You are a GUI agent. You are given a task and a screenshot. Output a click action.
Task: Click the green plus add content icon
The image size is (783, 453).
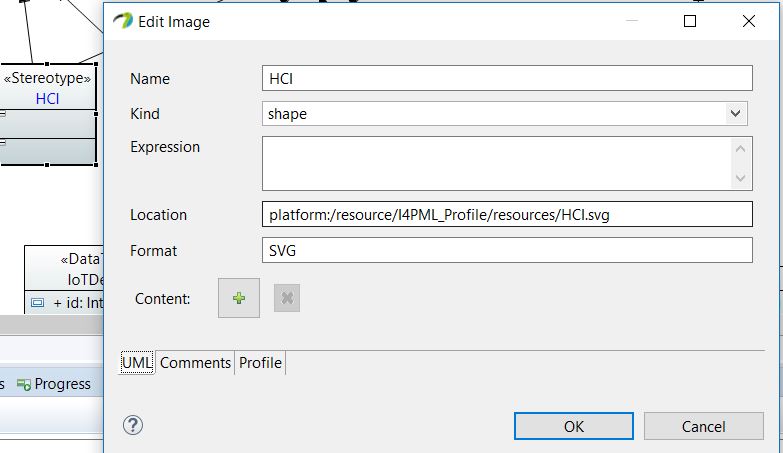click(x=238, y=298)
